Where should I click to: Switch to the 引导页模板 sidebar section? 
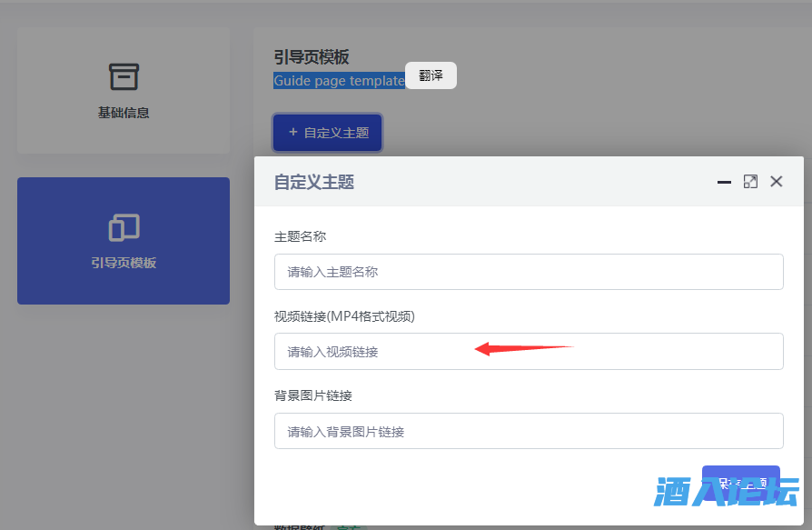coord(123,241)
